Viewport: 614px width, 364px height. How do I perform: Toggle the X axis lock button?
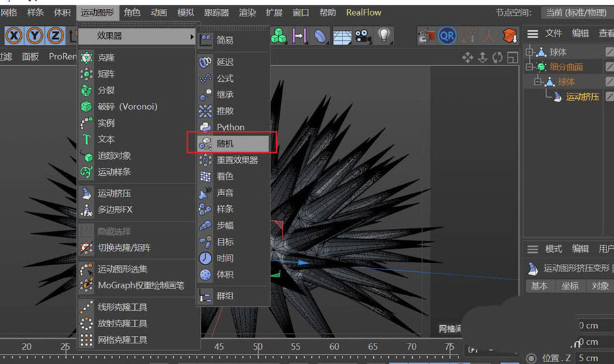point(14,35)
